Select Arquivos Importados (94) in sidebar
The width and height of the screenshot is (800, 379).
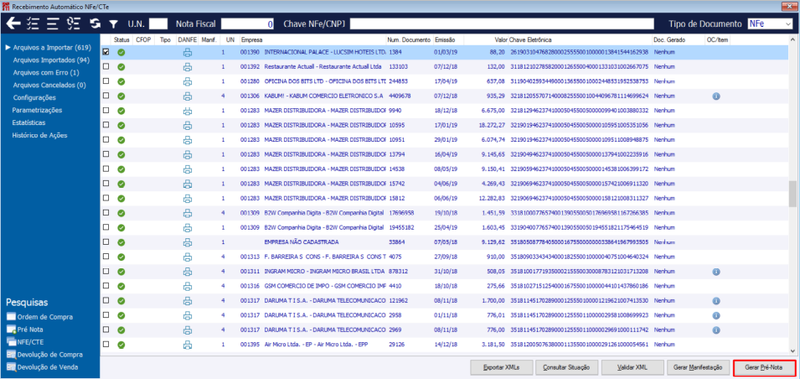point(51,60)
